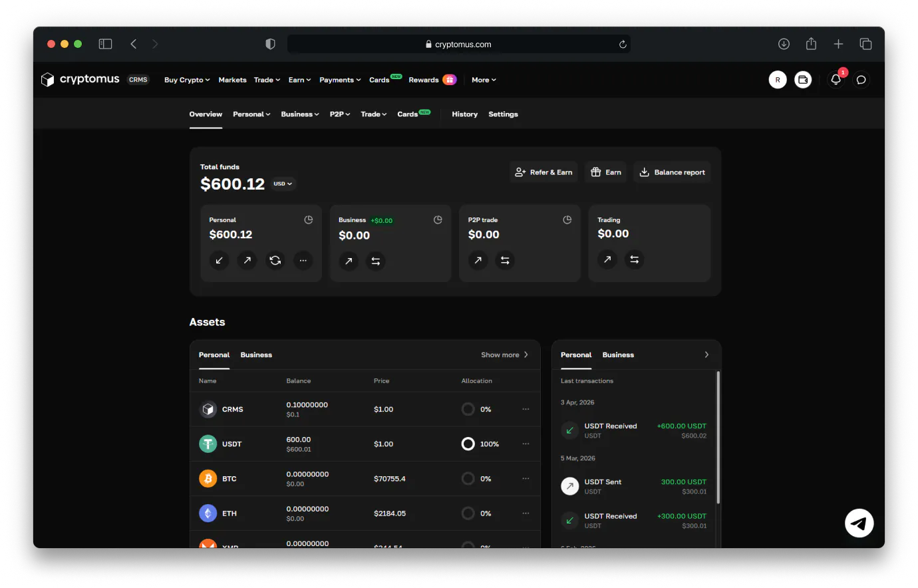This screenshot has height=588, width=918.
Task: Click Safari downloads icon
Action: click(784, 44)
